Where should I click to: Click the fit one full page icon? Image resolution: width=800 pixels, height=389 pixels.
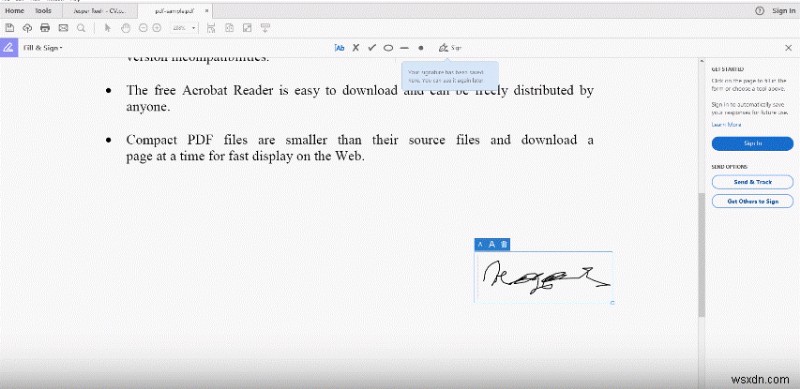tap(230, 28)
